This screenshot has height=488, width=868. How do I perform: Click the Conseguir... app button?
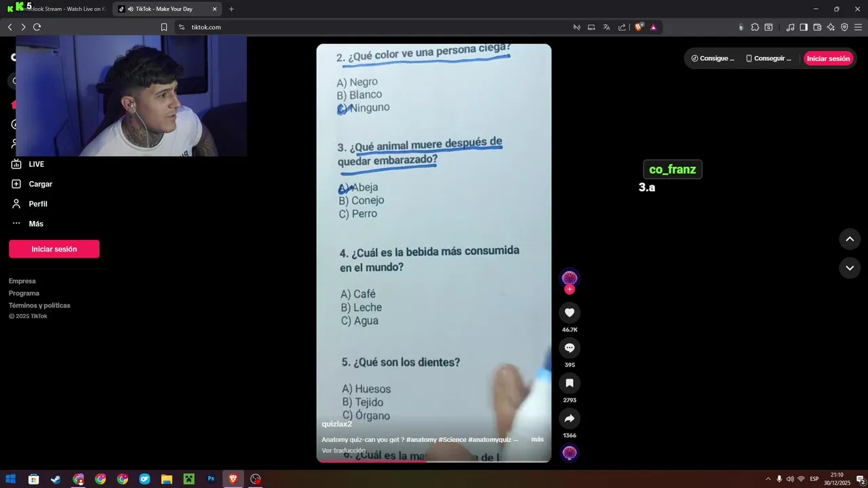point(768,58)
